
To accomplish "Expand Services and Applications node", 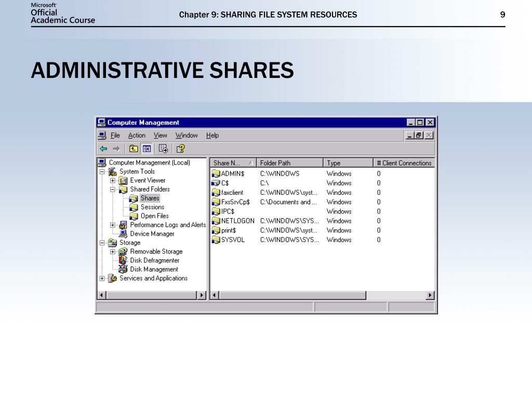I will click(x=102, y=278).
